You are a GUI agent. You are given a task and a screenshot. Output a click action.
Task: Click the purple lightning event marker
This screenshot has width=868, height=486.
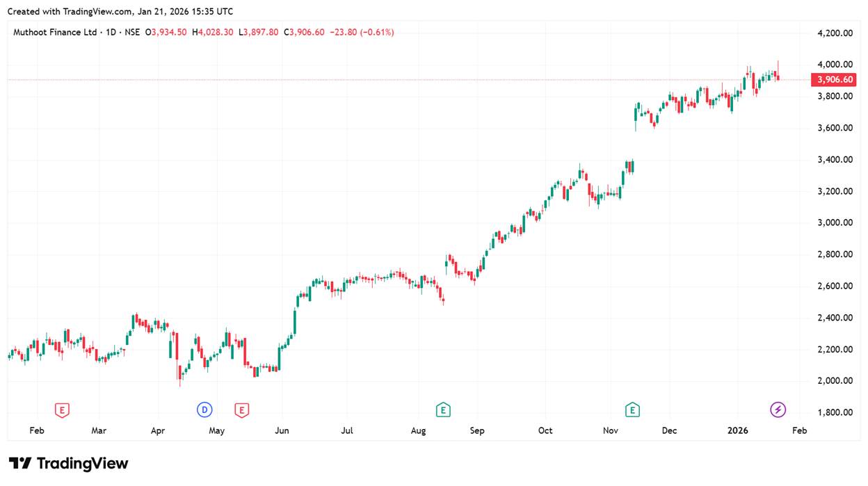click(778, 410)
